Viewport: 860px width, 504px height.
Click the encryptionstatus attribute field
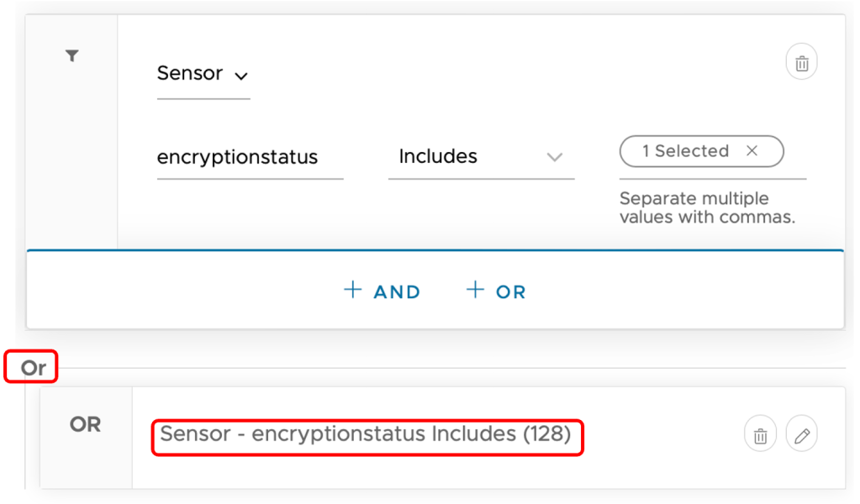tap(250, 157)
